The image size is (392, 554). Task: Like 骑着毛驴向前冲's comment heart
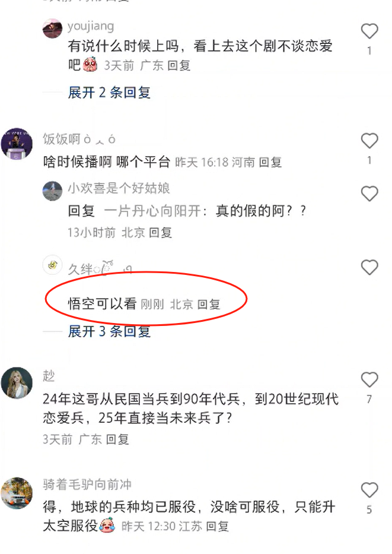[x=369, y=490]
